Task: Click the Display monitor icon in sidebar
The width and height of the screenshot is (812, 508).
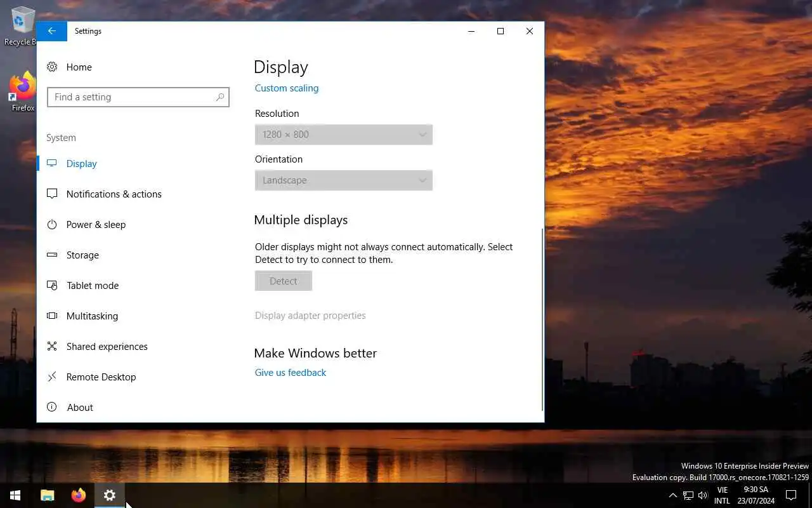Action: (x=52, y=163)
